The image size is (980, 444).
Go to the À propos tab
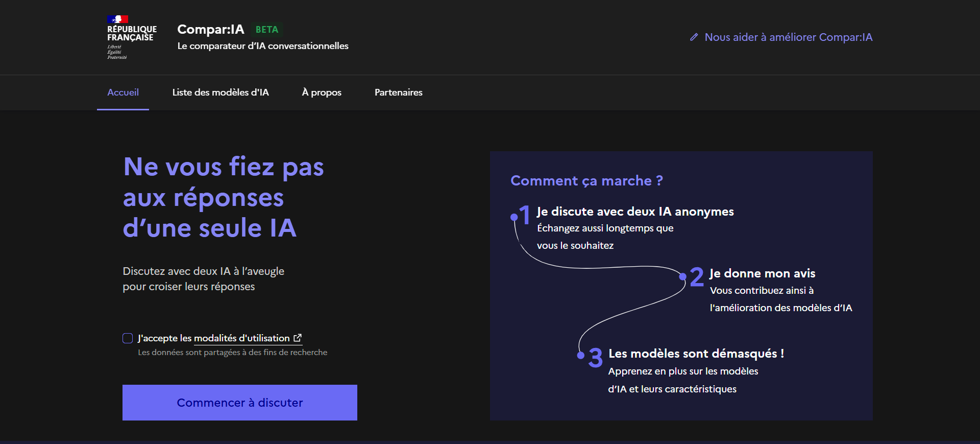click(x=322, y=92)
